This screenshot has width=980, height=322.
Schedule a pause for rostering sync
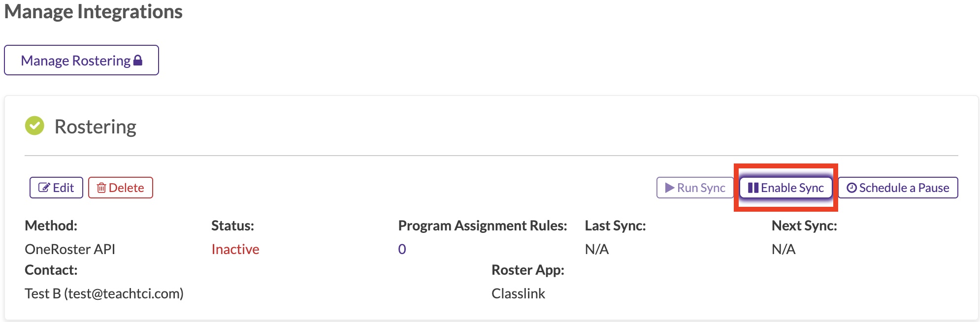[898, 187]
